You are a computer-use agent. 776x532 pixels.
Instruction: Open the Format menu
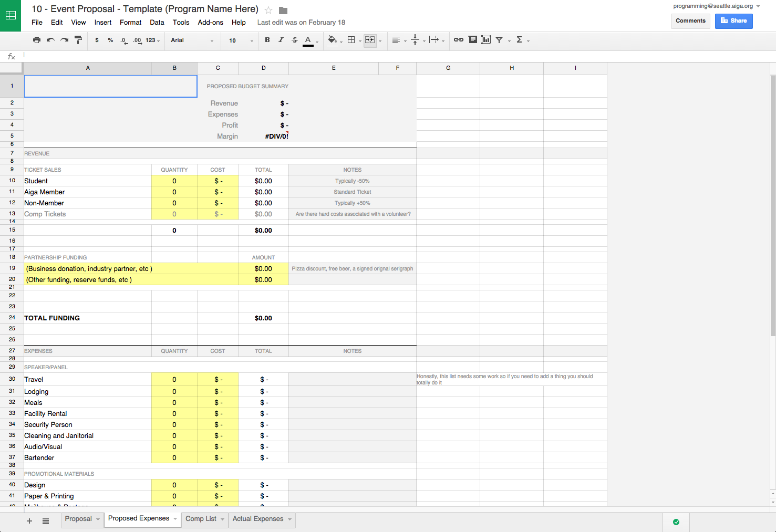click(130, 23)
